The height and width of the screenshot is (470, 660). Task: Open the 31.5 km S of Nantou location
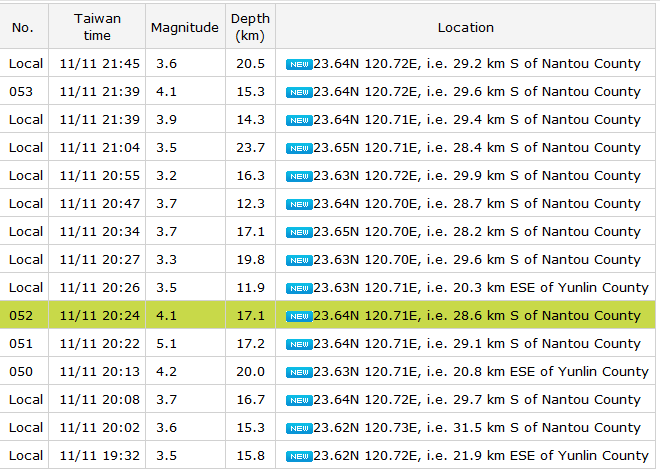477,428
